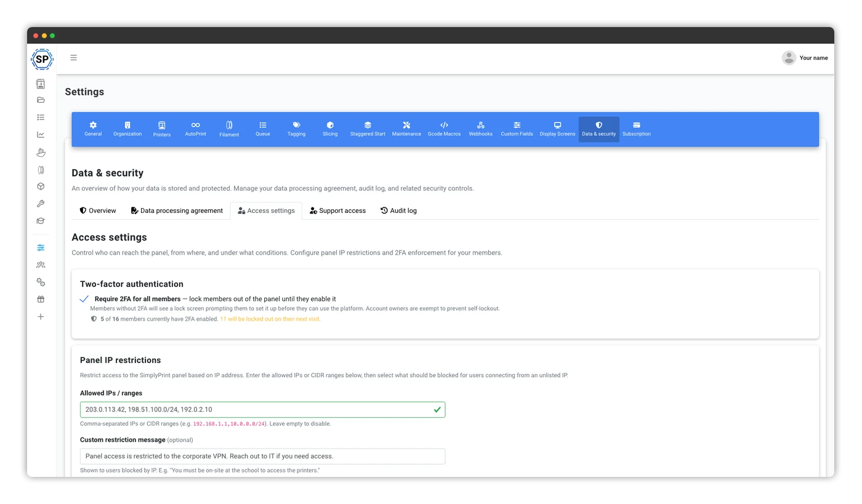Open Maintenance settings section
This screenshot has width=862, height=504.
click(x=406, y=129)
